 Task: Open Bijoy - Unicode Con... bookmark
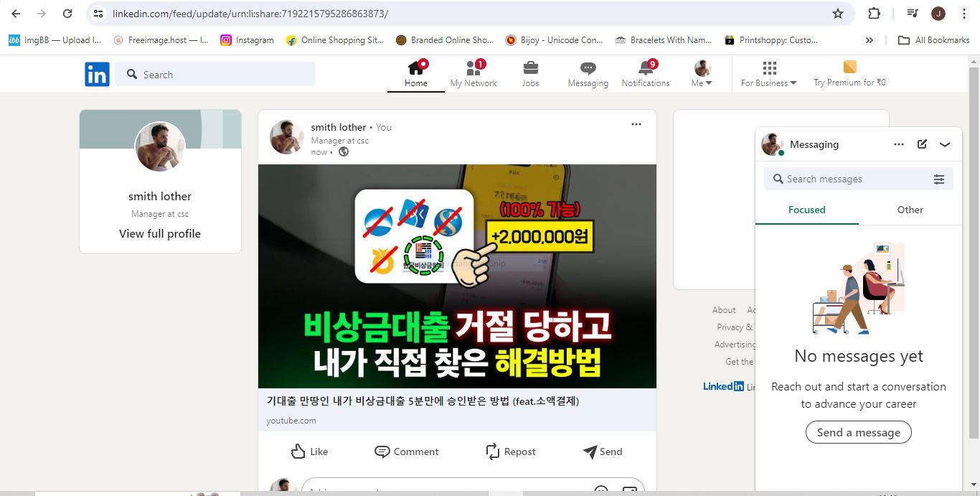pyautogui.click(x=554, y=40)
